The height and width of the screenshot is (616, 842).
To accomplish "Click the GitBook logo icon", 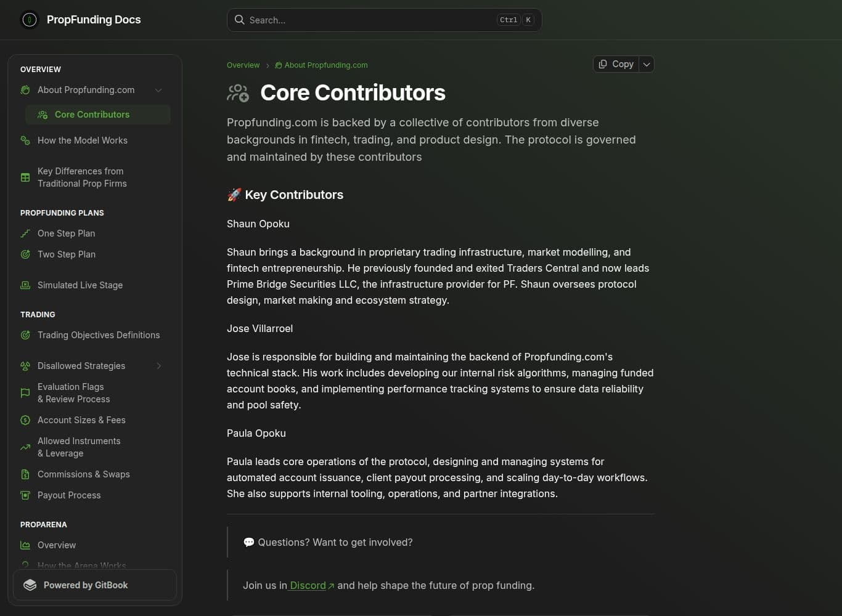I will [x=30, y=585].
